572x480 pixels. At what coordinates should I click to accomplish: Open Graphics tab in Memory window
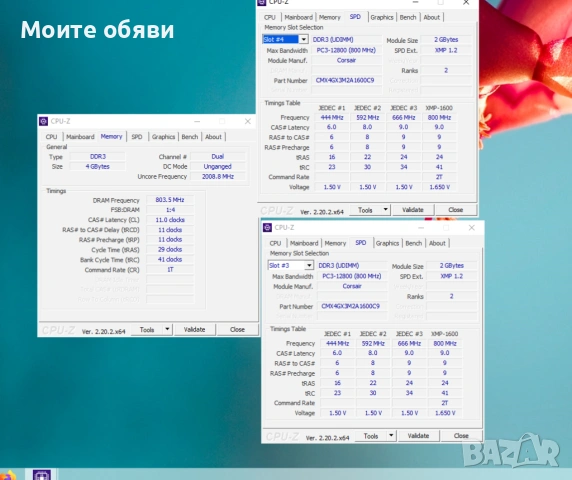click(163, 137)
